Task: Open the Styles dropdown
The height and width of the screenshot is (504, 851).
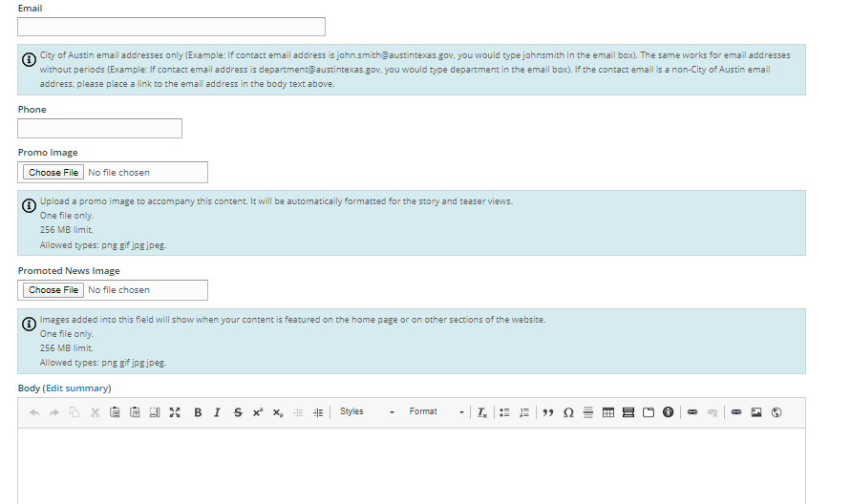Action: tap(367, 411)
